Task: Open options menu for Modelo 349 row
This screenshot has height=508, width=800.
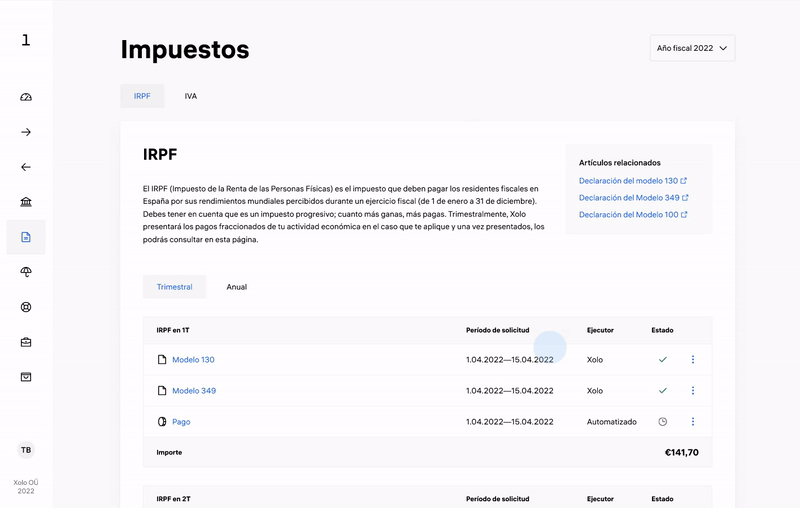Action: [692, 391]
